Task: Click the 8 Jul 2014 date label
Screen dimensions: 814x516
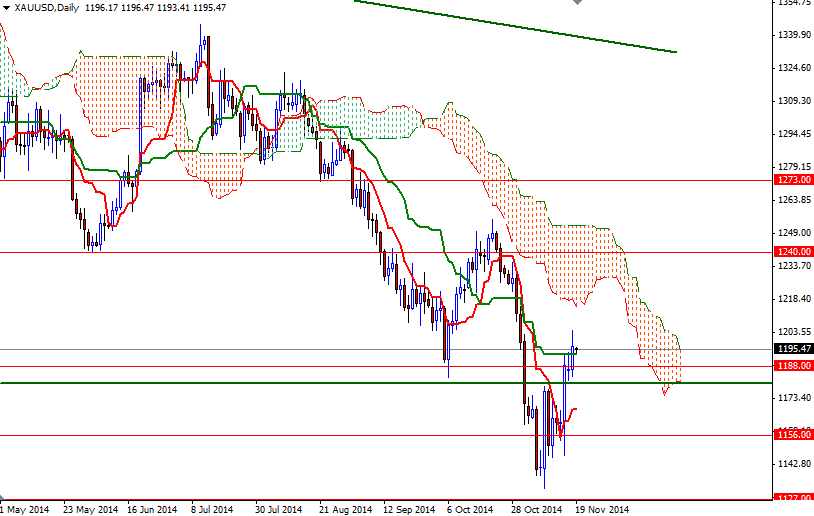Action: pyautogui.click(x=212, y=510)
